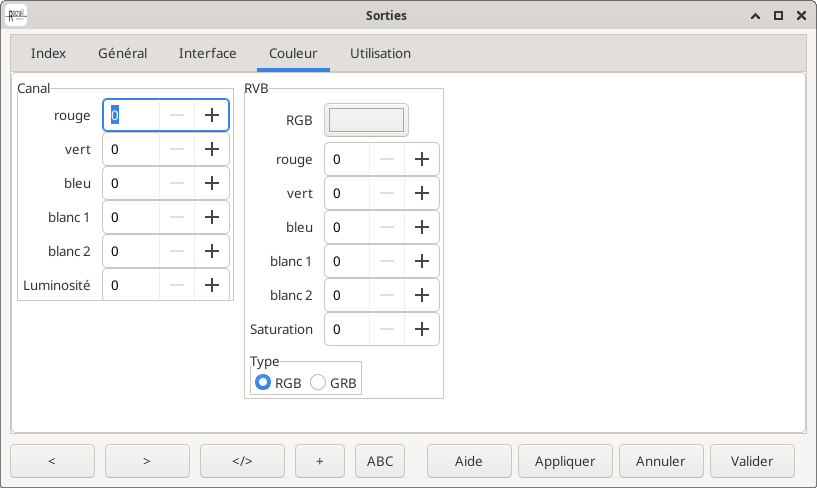Click the </> code button

242,461
